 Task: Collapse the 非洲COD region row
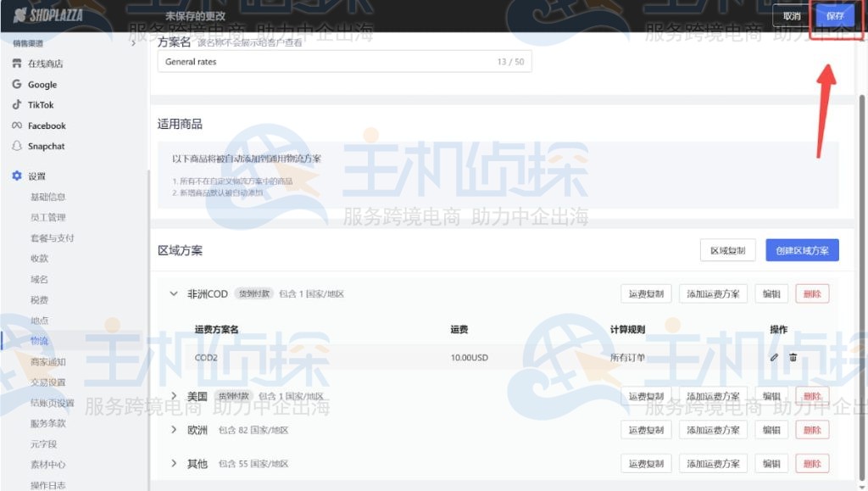pos(174,293)
